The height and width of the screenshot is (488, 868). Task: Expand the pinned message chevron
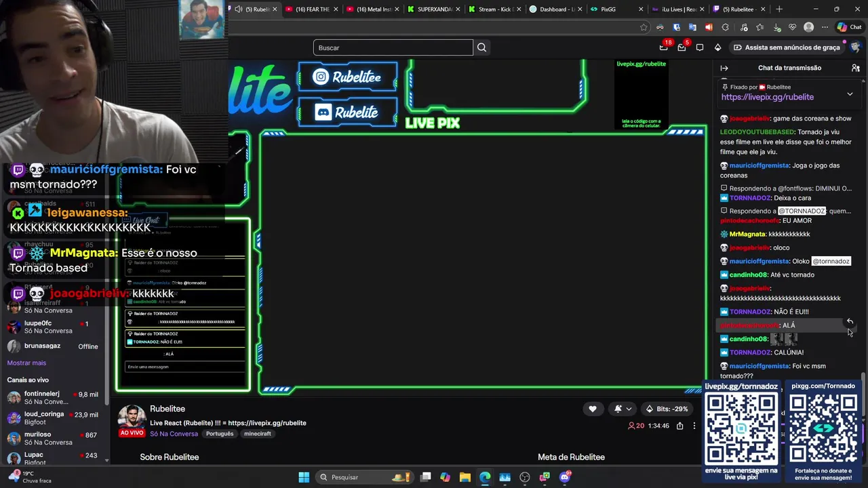(850, 94)
